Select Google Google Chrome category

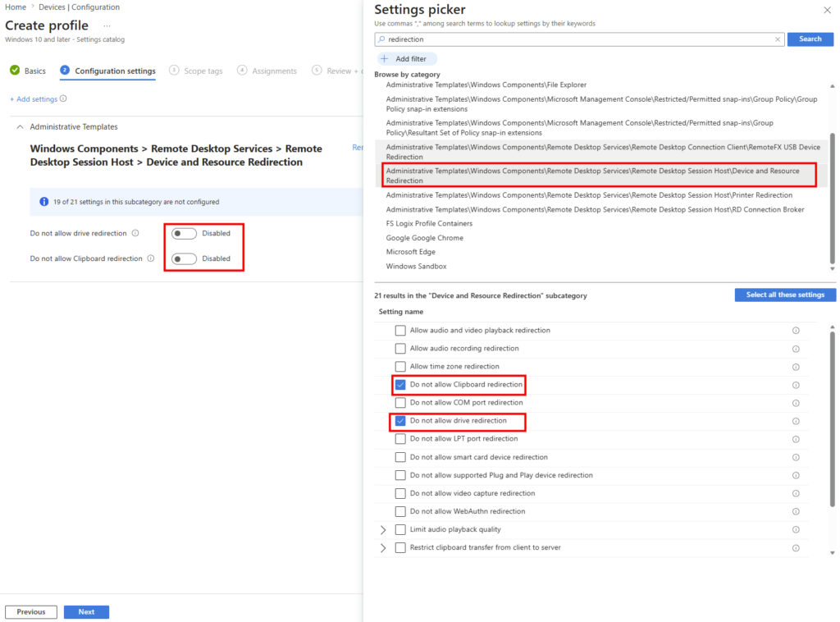424,238
